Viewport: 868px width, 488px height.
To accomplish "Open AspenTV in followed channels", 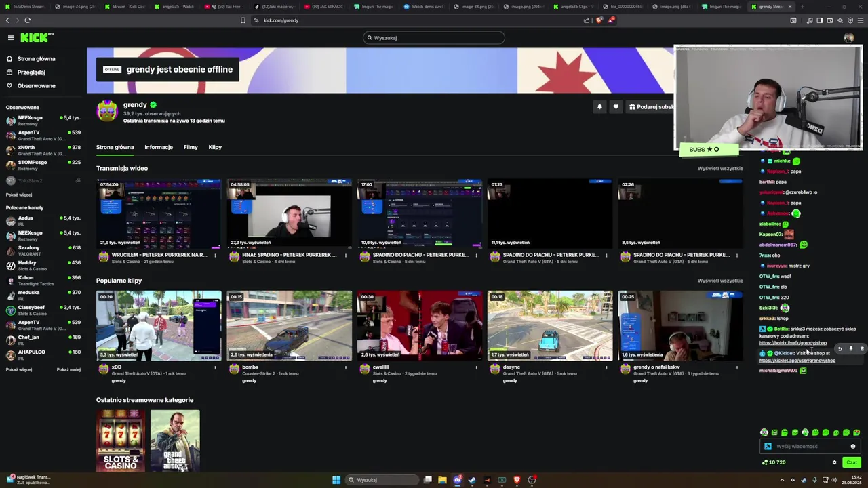I will pyautogui.click(x=43, y=136).
